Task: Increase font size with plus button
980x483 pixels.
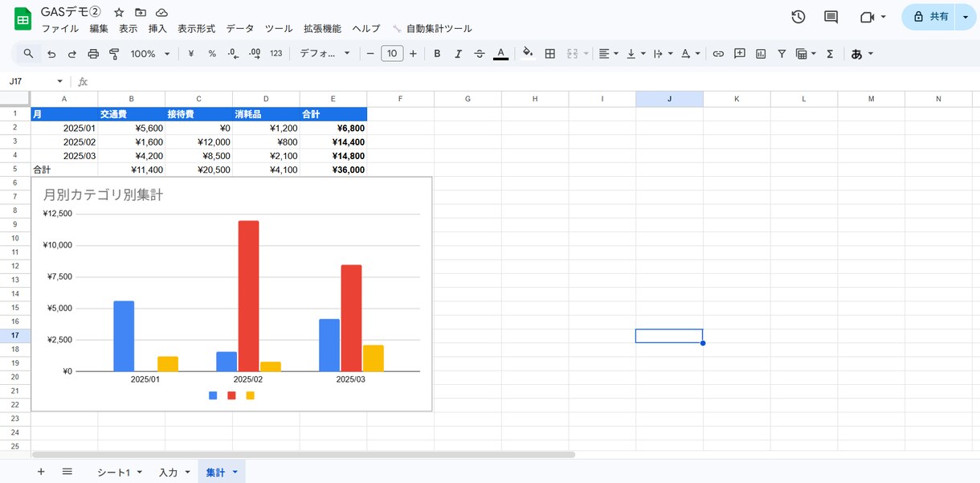Action: [x=413, y=54]
